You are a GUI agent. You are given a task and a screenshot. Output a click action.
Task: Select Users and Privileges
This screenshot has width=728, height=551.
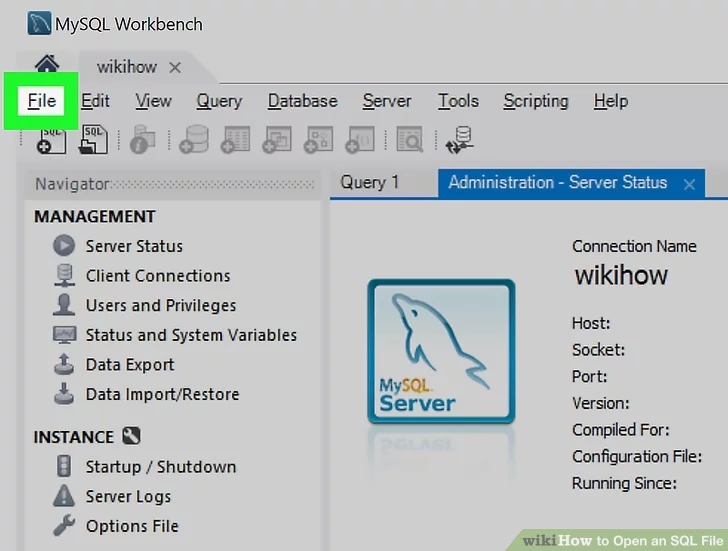160,306
